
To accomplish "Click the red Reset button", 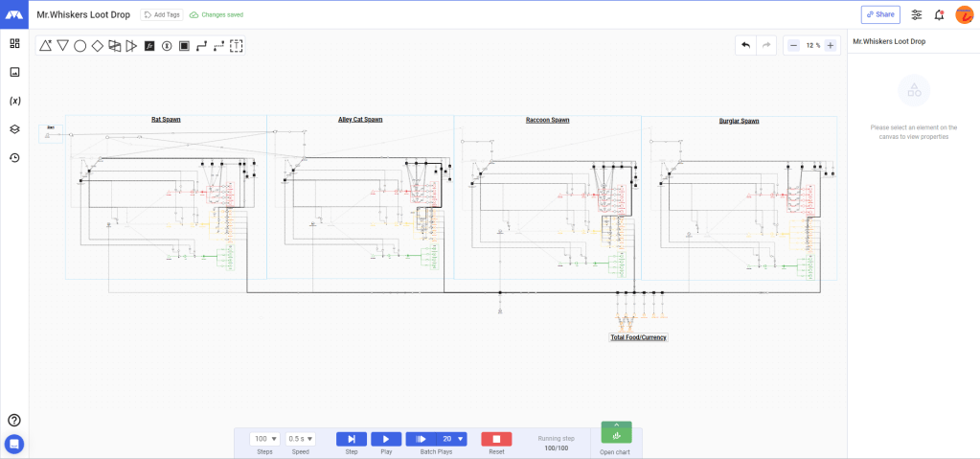I will coord(496,439).
